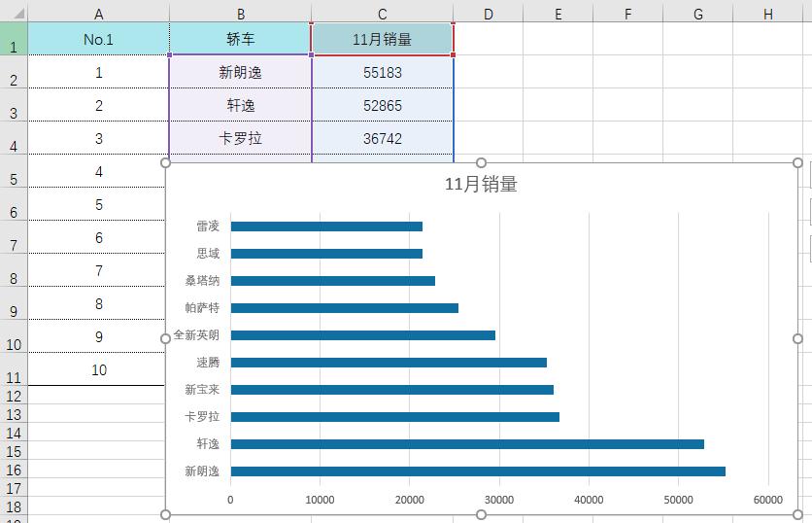Click axis label 全新英朗 in chart
Image resolution: width=812 pixels, height=523 pixels.
[196, 334]
